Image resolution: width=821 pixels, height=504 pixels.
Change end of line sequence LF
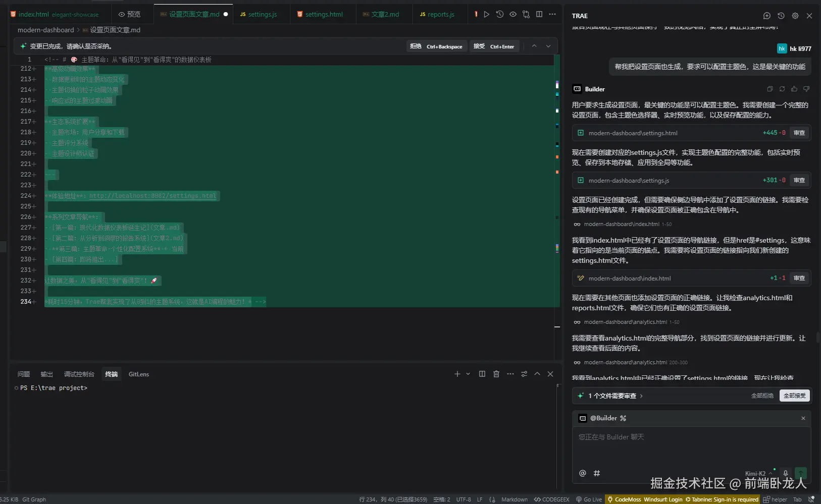tap(480, 499)
